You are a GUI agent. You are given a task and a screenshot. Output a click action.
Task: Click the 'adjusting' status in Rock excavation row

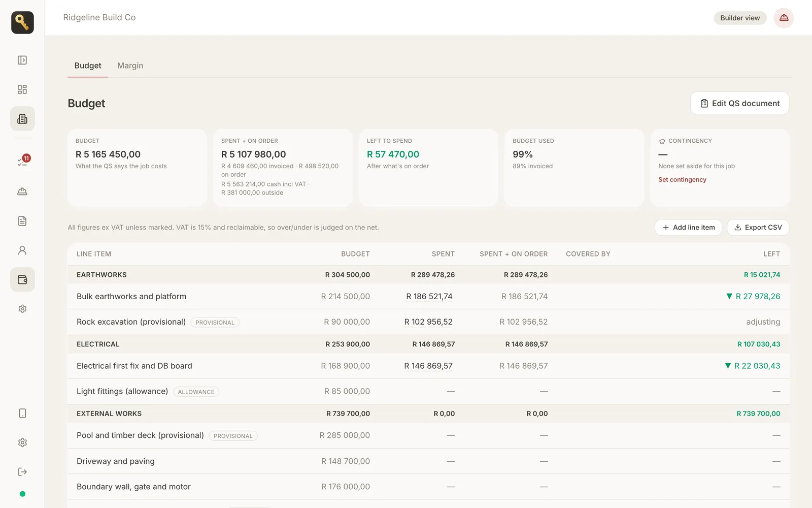click(763, 322)
